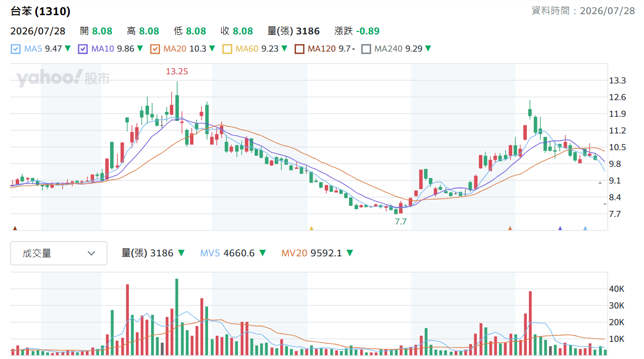Enable the MA120 moving average checkbox
644x359 pixels.
(x=300, y=49)
